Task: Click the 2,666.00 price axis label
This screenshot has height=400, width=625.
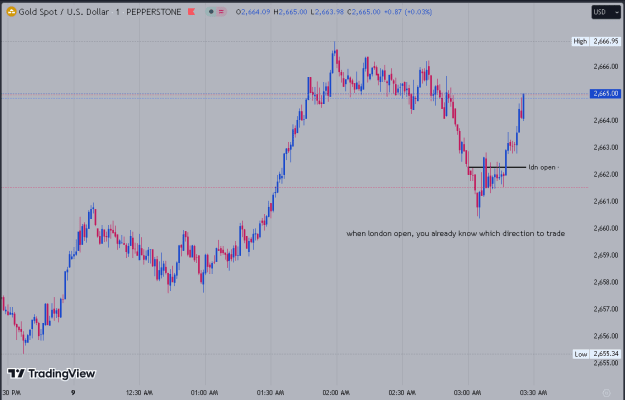Action: (606, 67)
